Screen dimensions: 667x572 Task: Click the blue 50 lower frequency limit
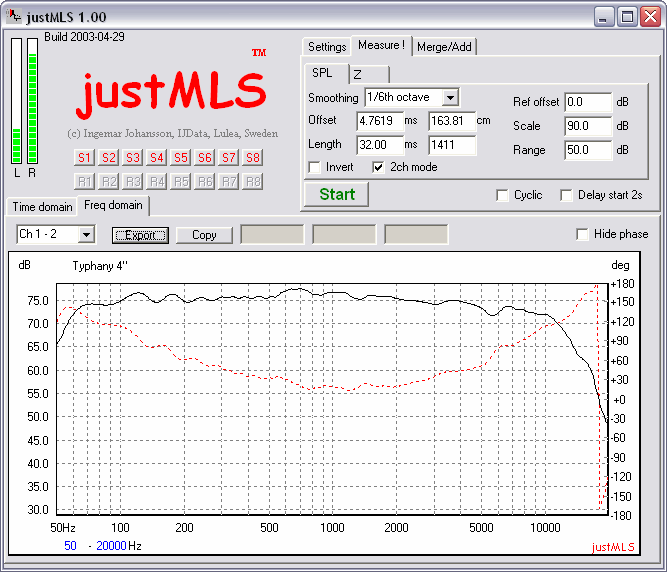coord(70,546)
